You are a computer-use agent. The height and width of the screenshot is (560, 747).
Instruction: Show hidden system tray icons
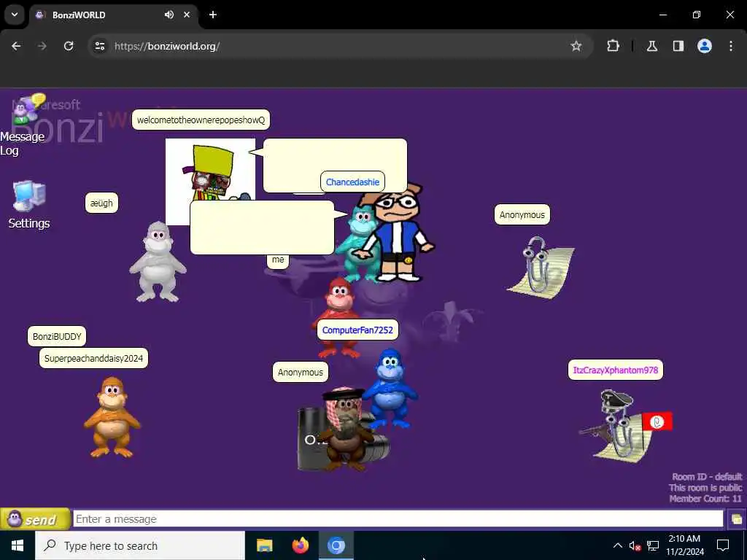coord(617,545)
